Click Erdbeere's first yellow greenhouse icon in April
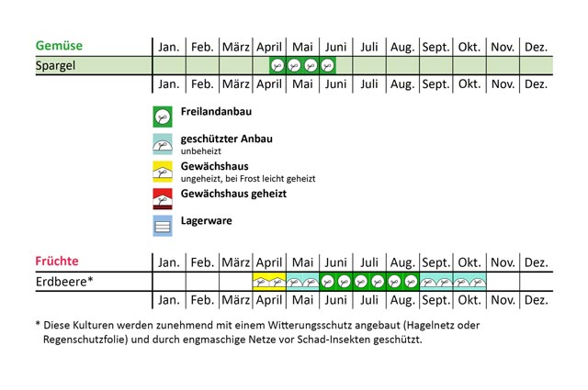This screenshot has width=588, height=390. 261,282
